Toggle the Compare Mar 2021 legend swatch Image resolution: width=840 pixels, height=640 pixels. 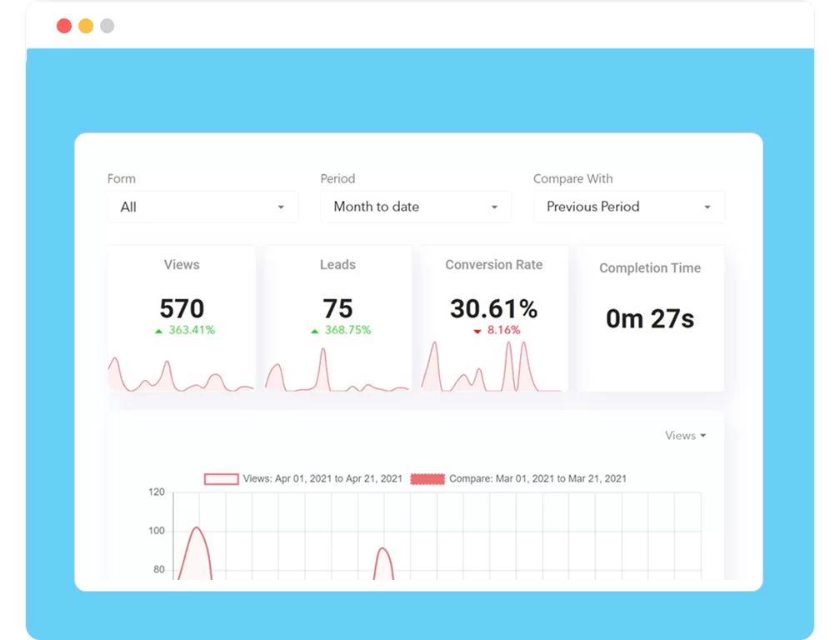pos(427,479)
